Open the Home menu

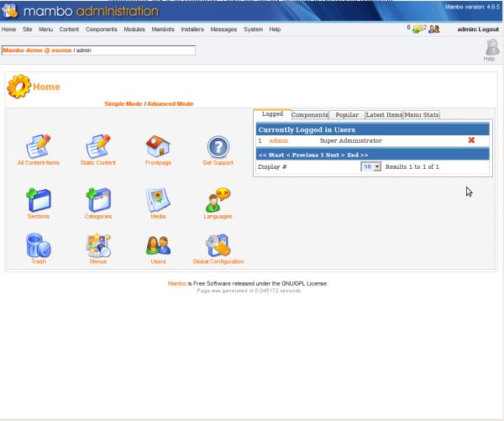pyautogui.click(x=8, y=29)
